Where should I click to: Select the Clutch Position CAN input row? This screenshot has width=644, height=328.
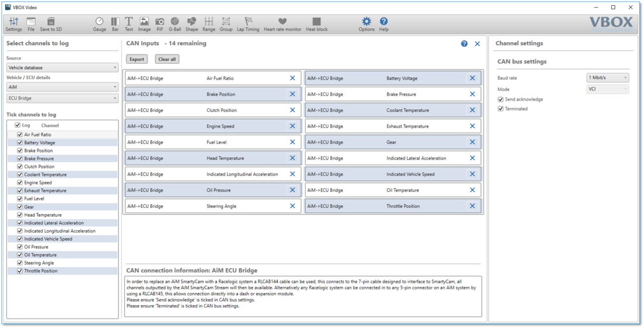213,110
